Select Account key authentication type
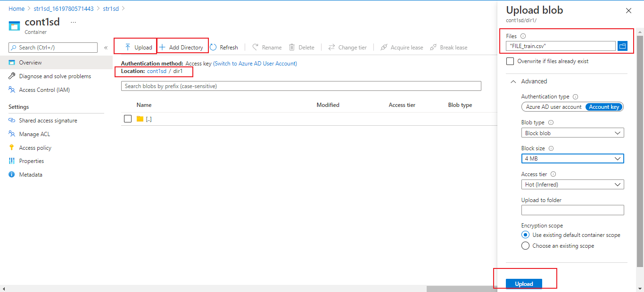 point(604,107)
